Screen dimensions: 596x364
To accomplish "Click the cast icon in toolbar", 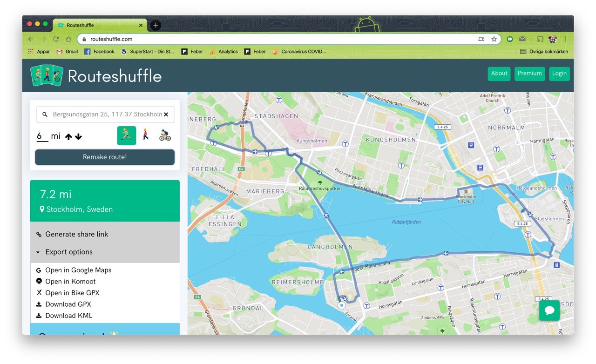I will 540,39.
